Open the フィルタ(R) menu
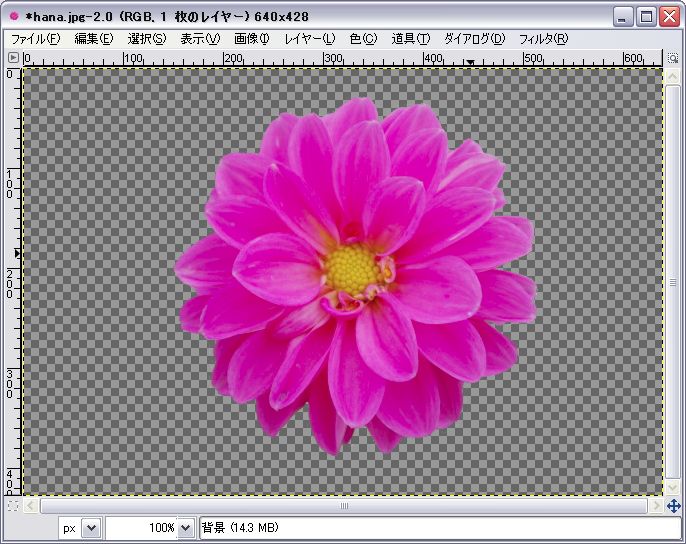This screenshot has width=686, height=544. [x=543, y=39]
